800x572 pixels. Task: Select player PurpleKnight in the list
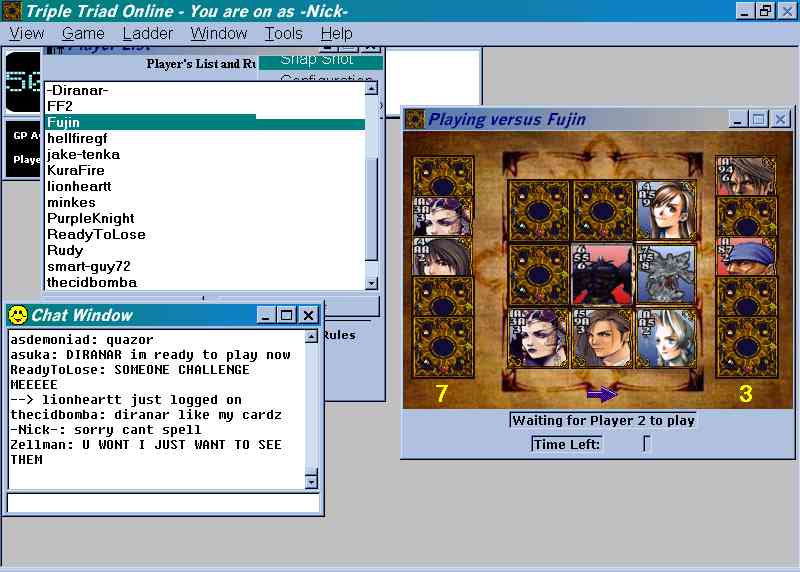point(205,218)
